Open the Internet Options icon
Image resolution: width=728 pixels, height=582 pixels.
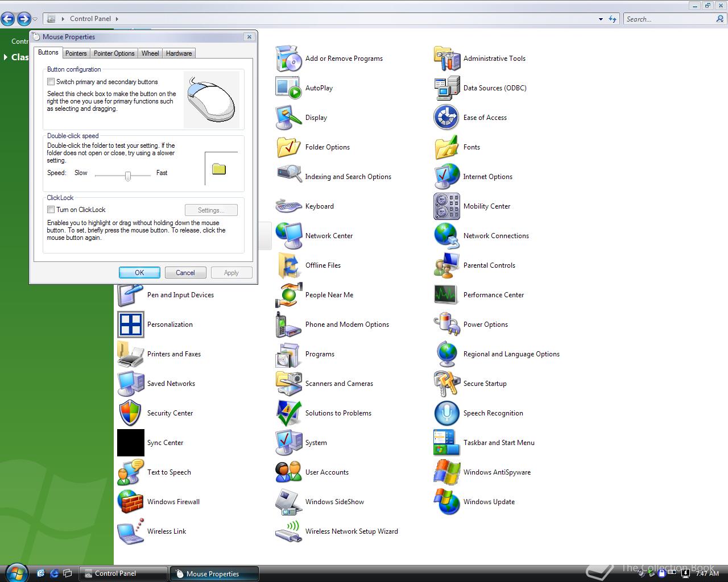(x=447, y=177)
